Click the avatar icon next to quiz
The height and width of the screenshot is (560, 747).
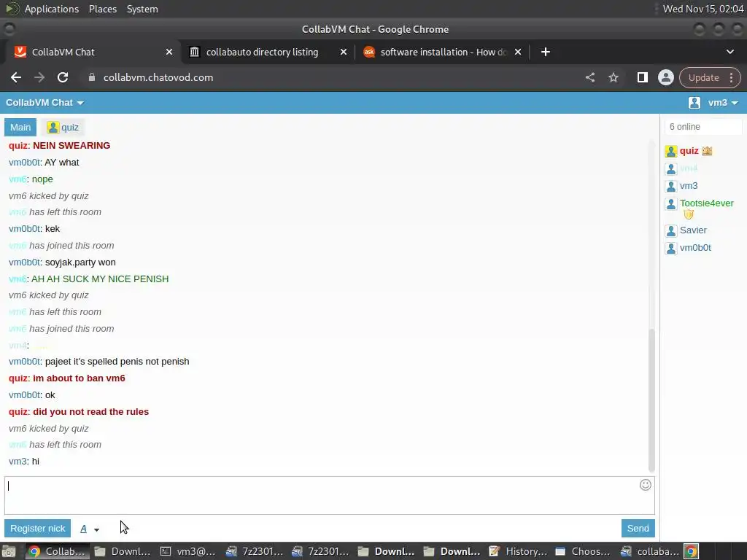coord(671,152)
